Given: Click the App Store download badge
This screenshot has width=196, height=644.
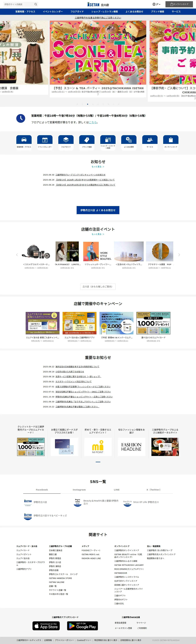Looking at the screenshot, I should pos(46,626).
